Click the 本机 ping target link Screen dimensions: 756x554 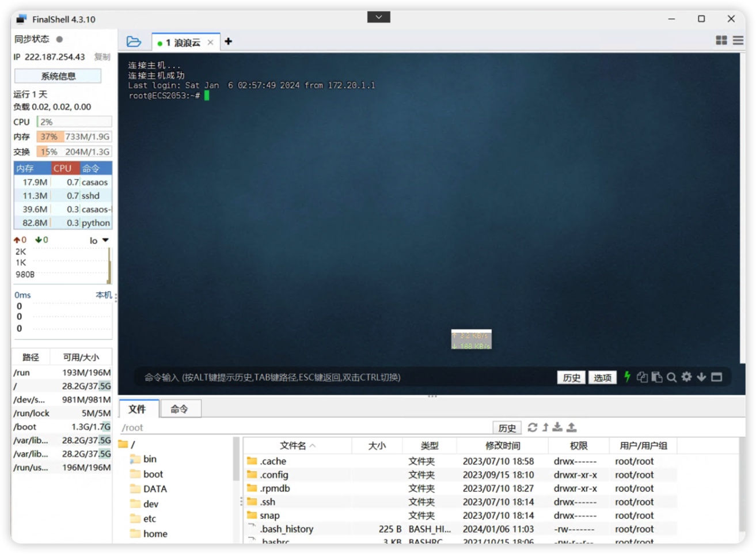coord(104,295)
